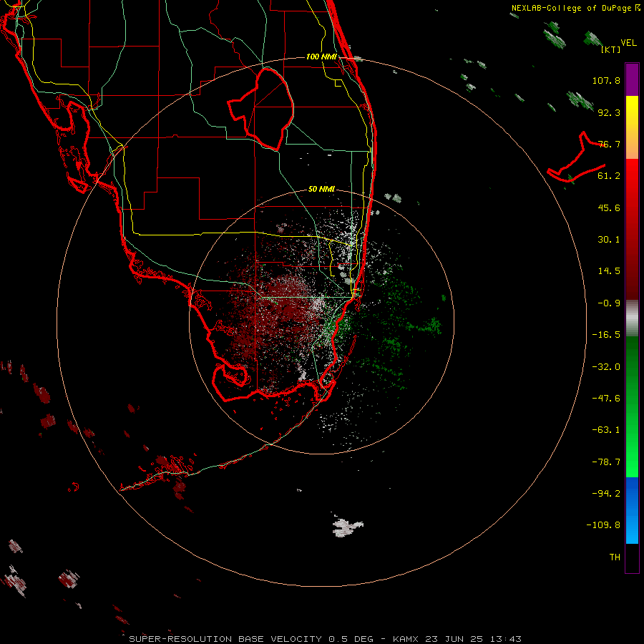This screenshot has width=644, height=644.
Task: Select the 14.5 velocity scale value
Action: click(x=609, y=271)
